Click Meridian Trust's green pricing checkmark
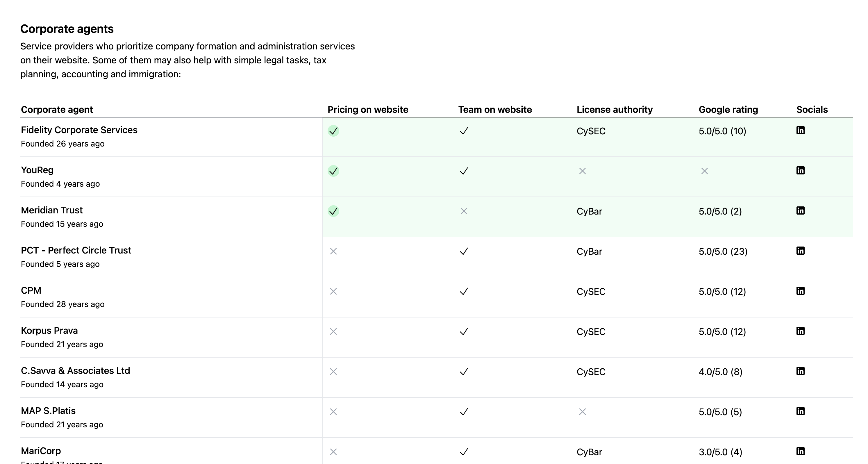Image resolution: width=868 pixels, height=464 pixels. tap(333, 211)
